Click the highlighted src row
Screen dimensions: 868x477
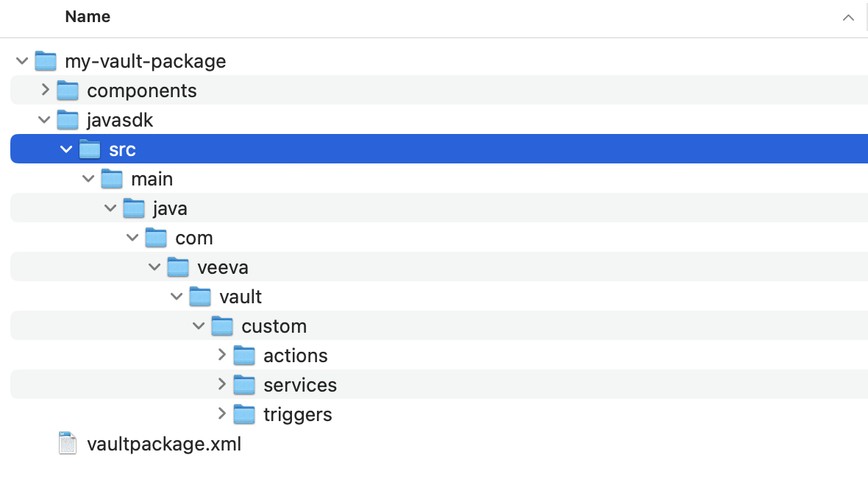click(121, 149)
